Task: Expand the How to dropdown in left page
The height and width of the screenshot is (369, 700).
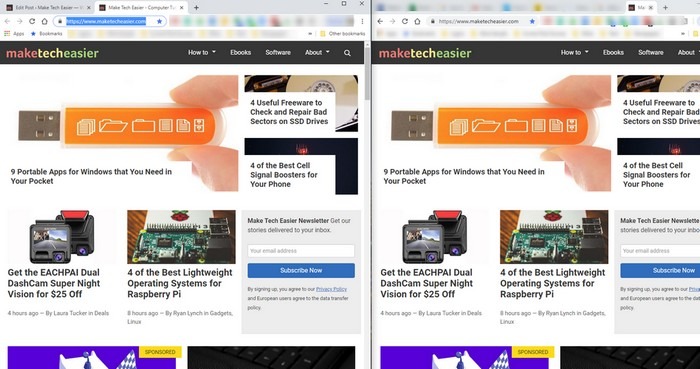Action: (x=202, y=52)
